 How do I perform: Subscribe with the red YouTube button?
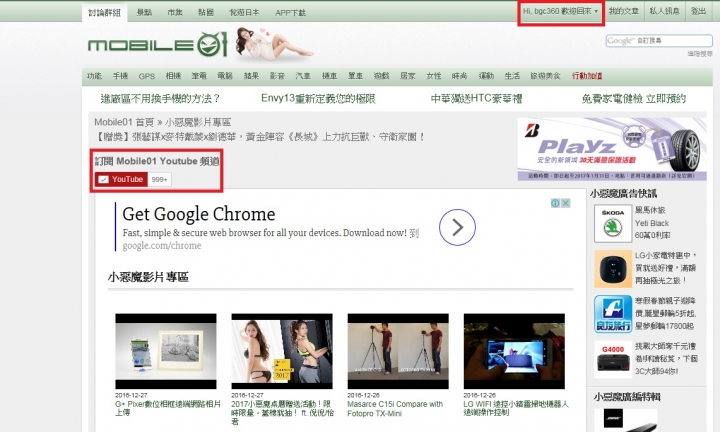(121, 179)
